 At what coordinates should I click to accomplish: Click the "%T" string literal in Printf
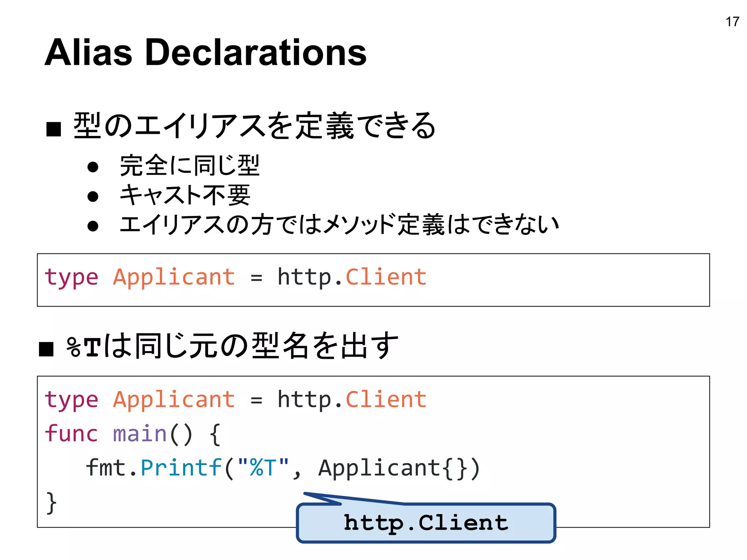coord(263,467)
